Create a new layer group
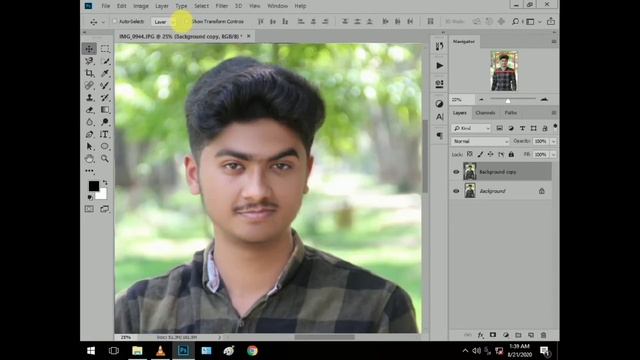The image size is (640, 360). [518, 335]
